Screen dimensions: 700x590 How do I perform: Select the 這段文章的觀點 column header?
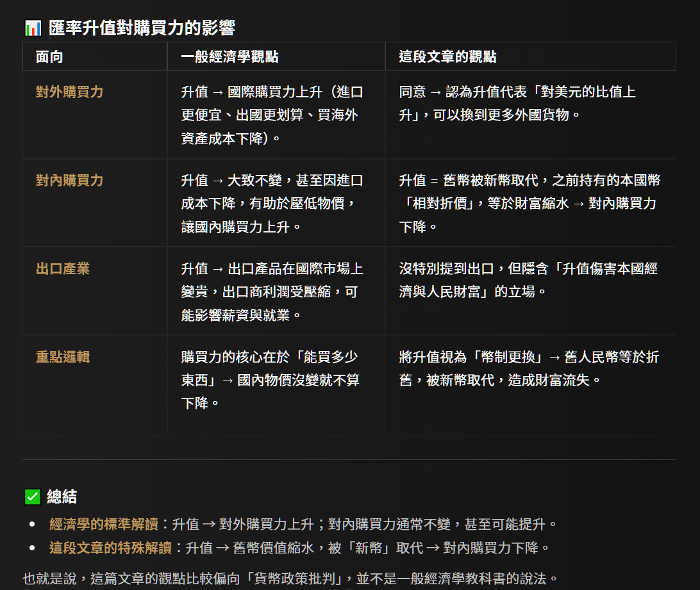tap(447, 57)
